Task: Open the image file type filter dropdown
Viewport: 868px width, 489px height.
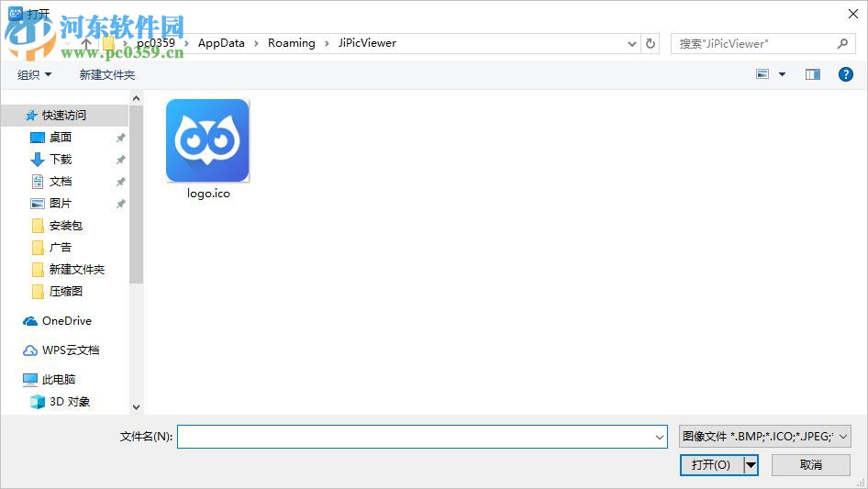Action: (765, 437)
